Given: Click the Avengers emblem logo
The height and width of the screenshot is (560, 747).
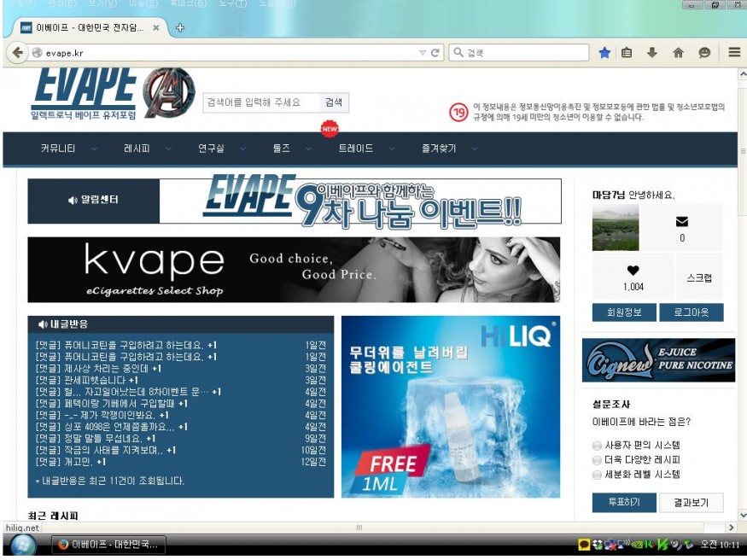Looking at the screenshot, I should (169, 92).
